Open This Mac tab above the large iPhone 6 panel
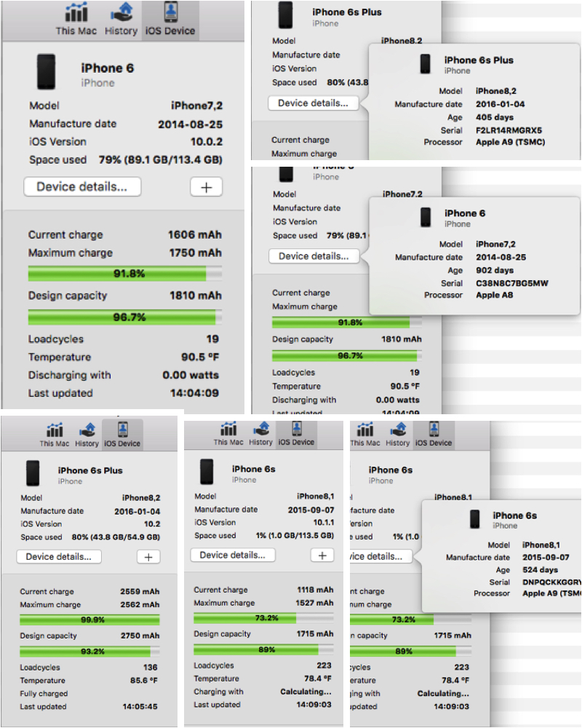This screenshot has width=582, height=728. tap(76, 20)
